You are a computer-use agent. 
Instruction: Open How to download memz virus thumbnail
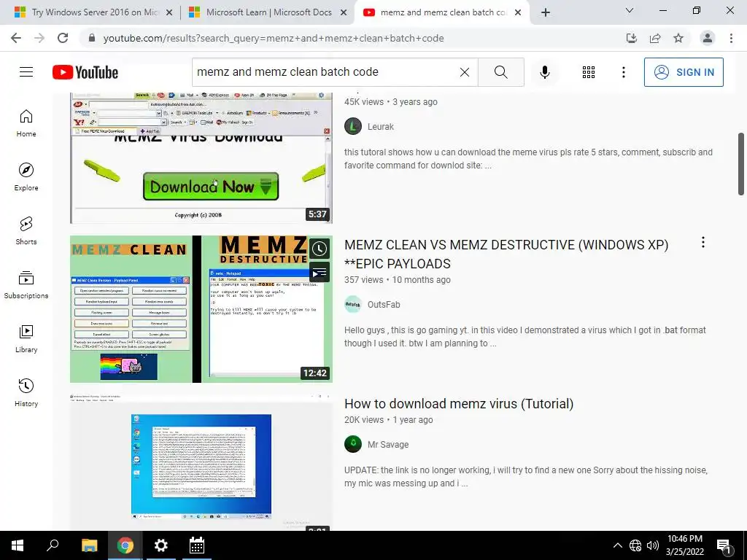(201, 463)
